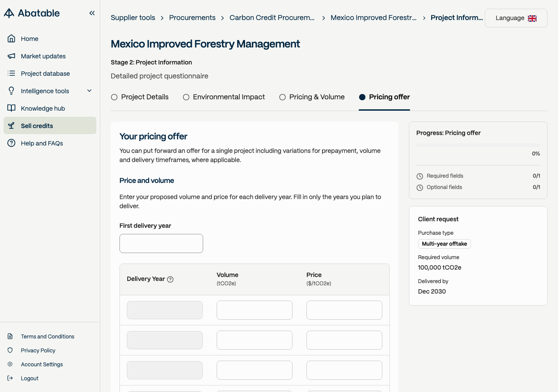The width and height of the screenshot is (558, 392).
Task: Open the Language selector dropdown
Action: (516, 18)
